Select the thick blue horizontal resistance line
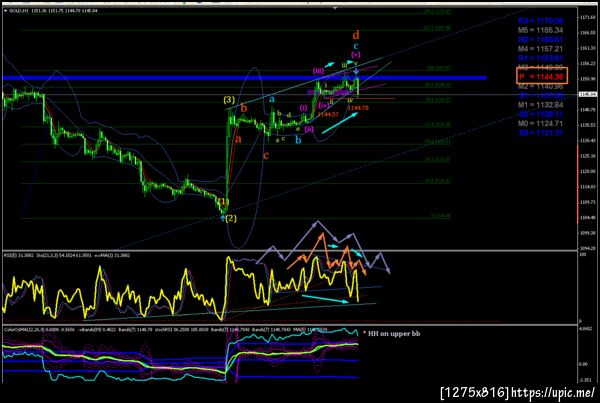The width and height of the screenshot is (600, 403). (245, 78)
